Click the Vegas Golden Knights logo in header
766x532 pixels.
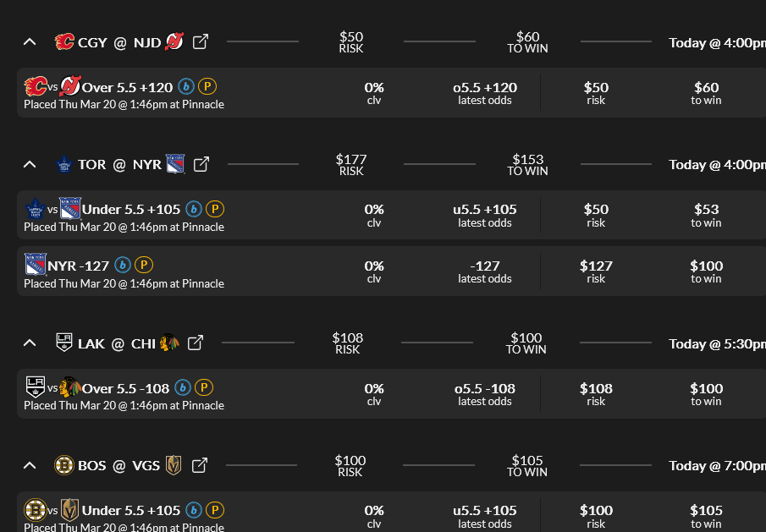coord(174,465)
